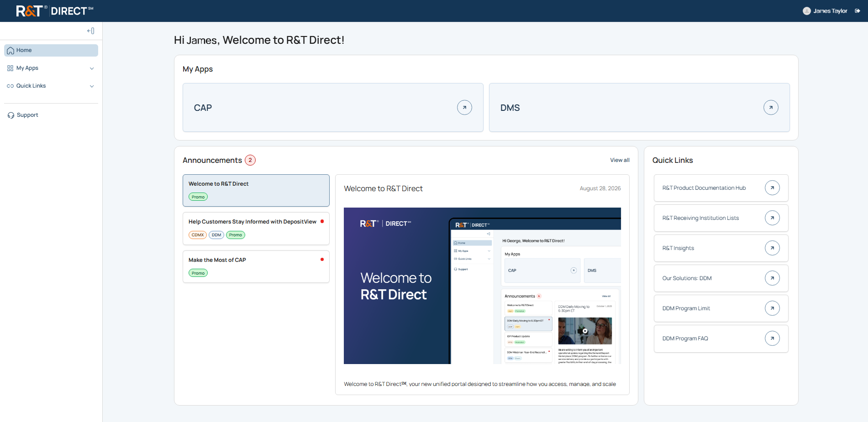Open the My Apps sidebar menu label

coord(27,68)
